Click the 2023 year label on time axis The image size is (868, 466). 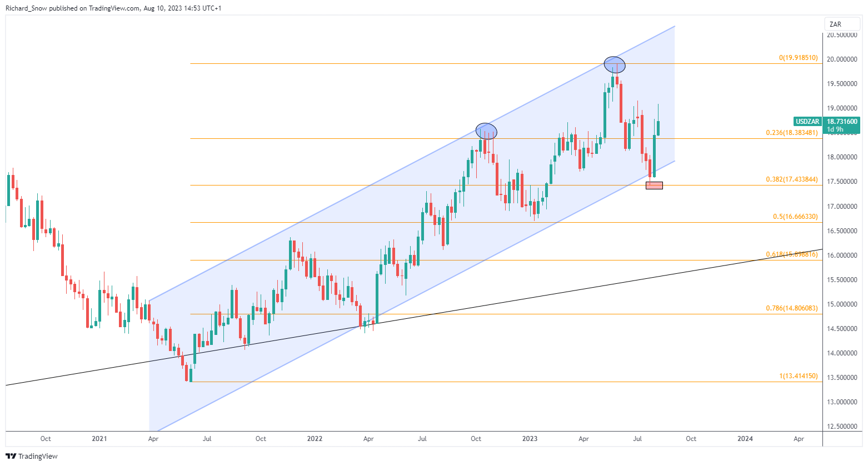click(x=530, y=439)
